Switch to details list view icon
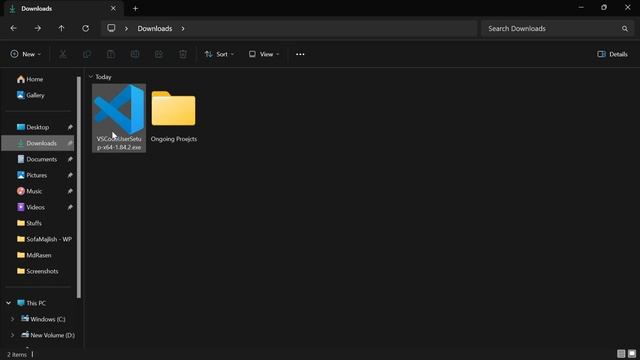Image resolution: width=640 pixels, height=360 pixels. click(621, 354)
